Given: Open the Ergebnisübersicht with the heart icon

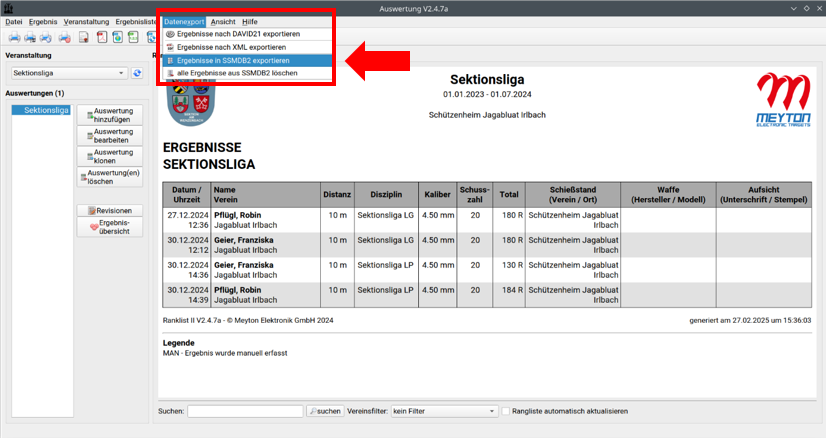Looking at the screenshot, I should click(110, 228).
